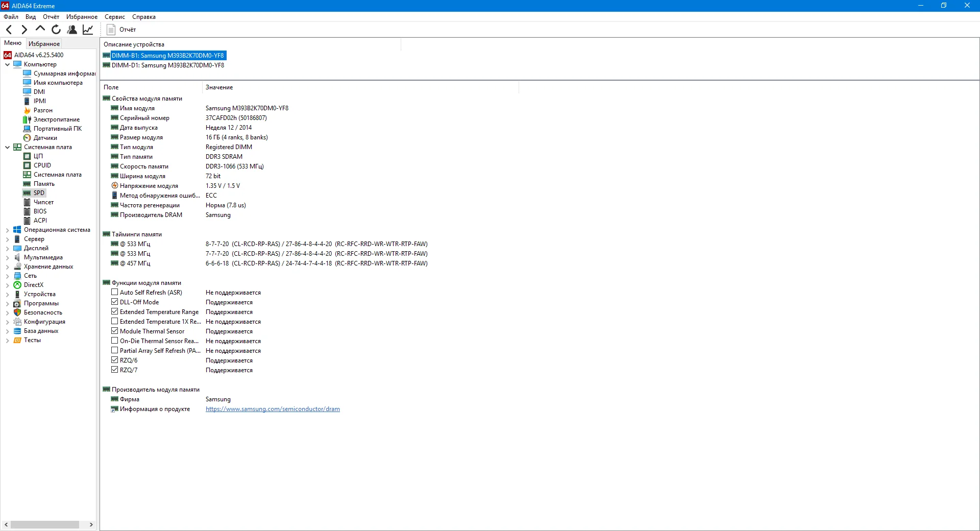This screenshot has width=980, height=531.
Task: Select the ЦП processor icon
Action: (27, 156)
